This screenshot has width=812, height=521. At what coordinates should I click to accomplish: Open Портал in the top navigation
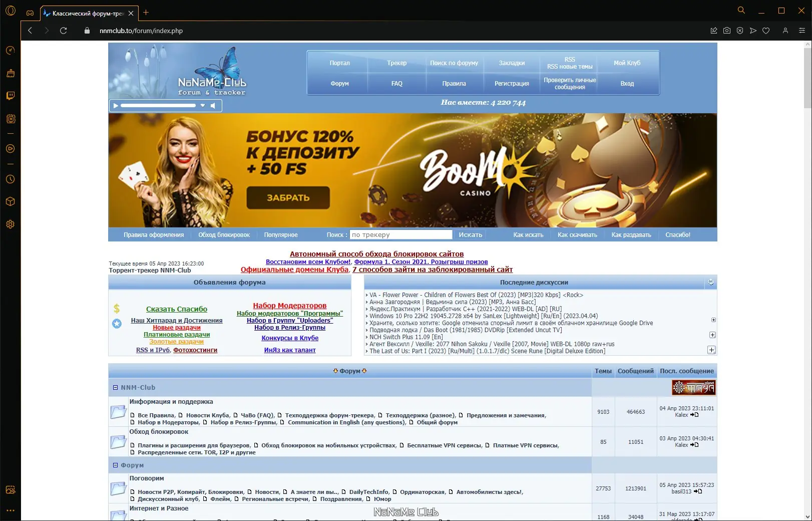pos(339,63)
